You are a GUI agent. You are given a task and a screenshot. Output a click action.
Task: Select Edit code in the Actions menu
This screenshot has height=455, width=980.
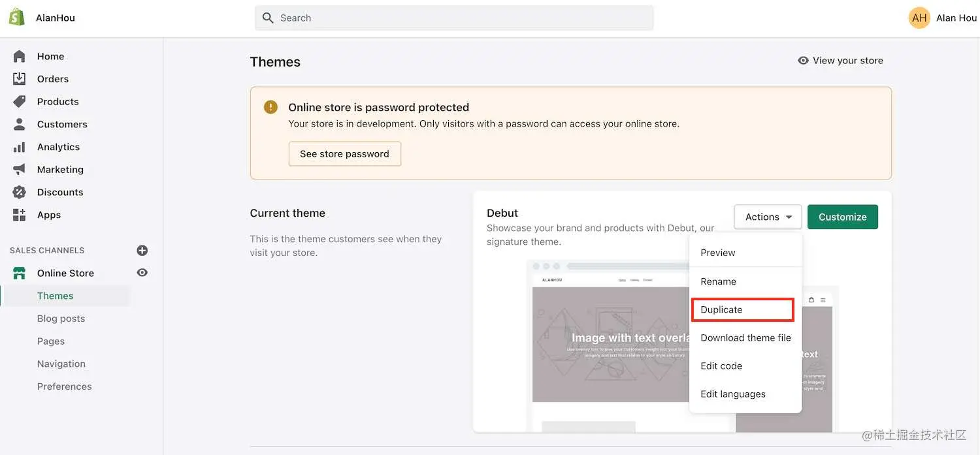tap(721, 366)
